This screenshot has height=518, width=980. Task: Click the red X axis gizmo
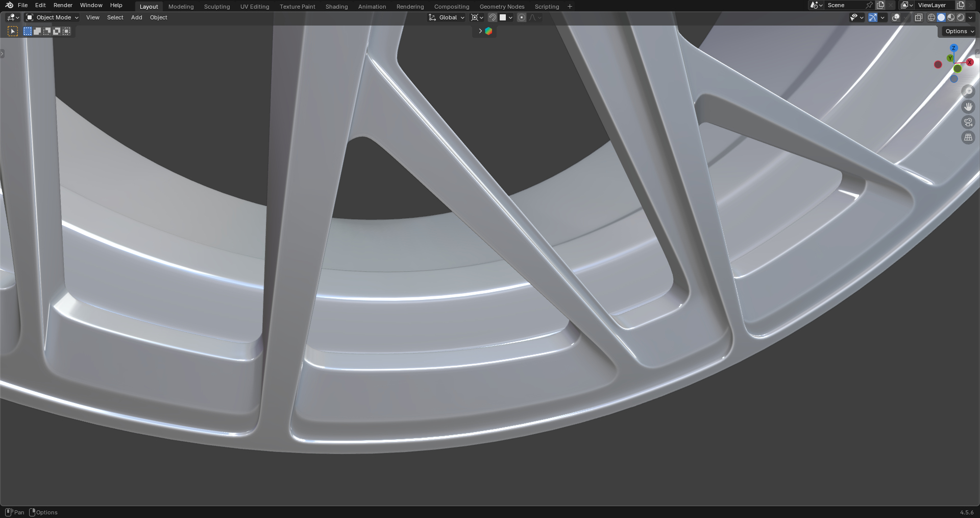(x=970, y=62)
